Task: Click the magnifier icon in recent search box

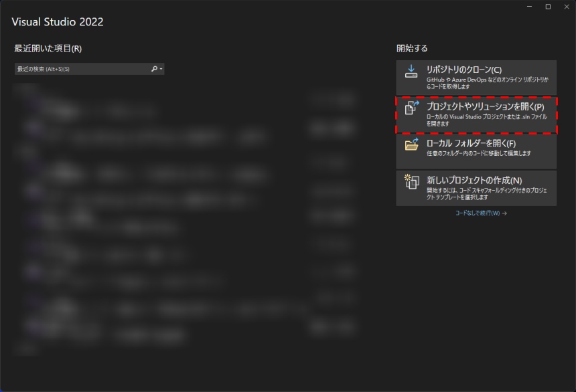Action: click(154, 69)
